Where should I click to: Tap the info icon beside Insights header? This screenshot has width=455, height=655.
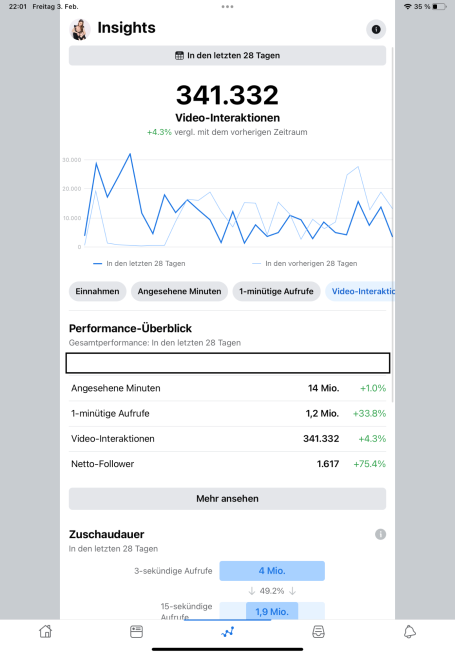(x=376, y=29)
